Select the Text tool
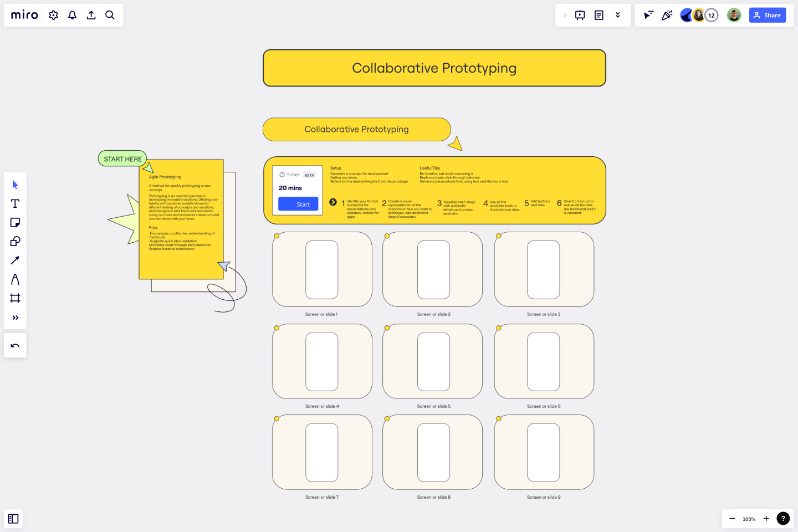Viewport: 798px width, 532px height. tap(15, 203)
